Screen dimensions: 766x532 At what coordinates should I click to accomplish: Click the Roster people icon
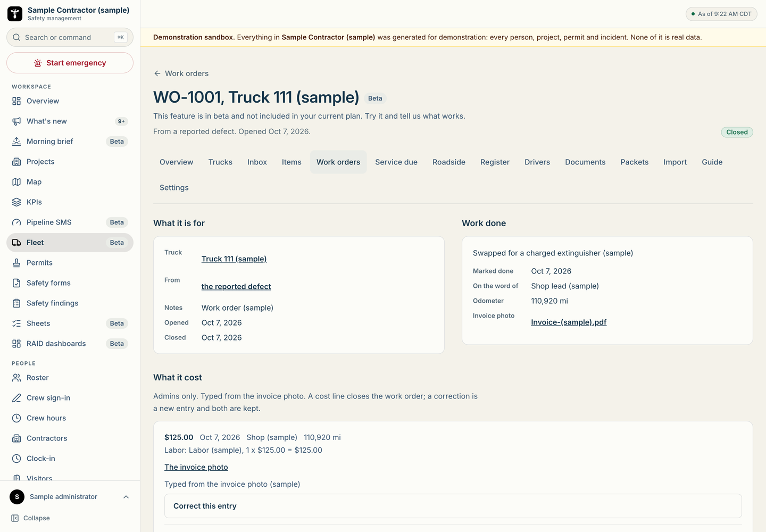[16, 378]
